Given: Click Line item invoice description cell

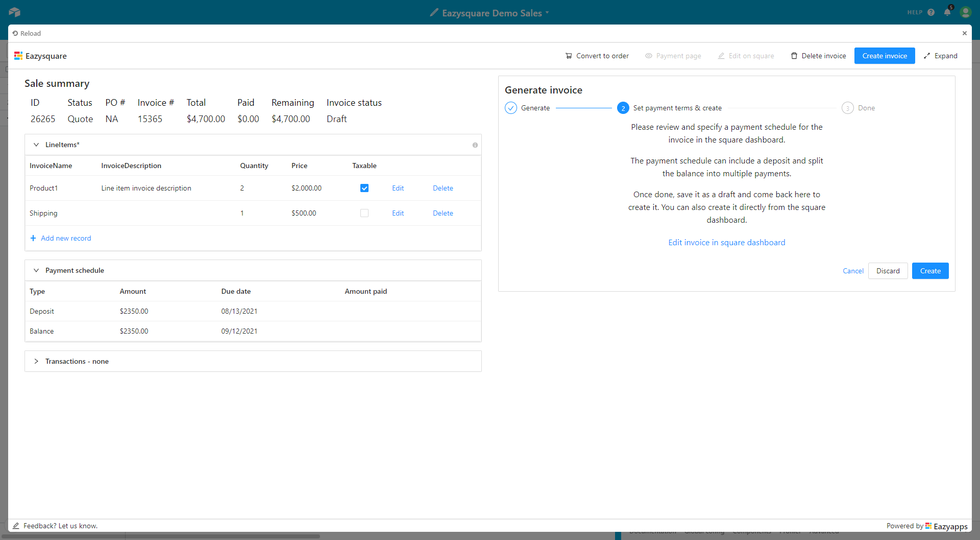Looking at the screenshot, I should point(146,188).
